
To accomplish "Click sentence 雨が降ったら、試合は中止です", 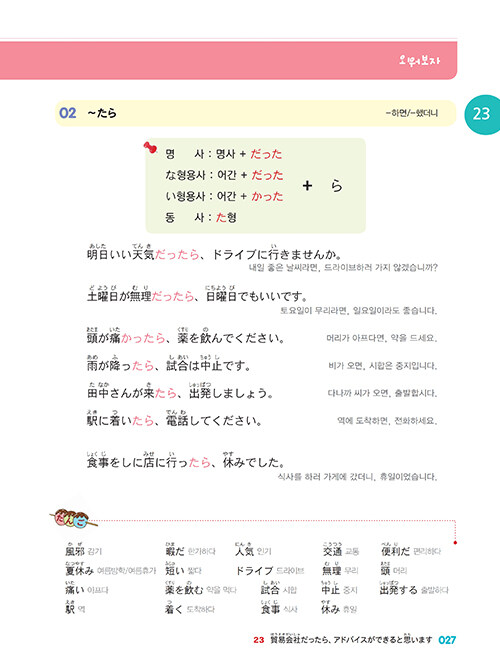I will (169, 364).
